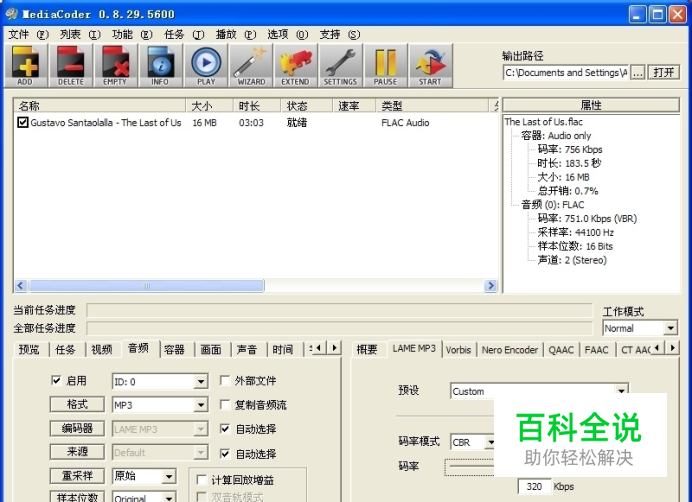Click the 编码器 button
This screenshot has height=502, width=692.
pyautogui.click(x=77, y=428)
